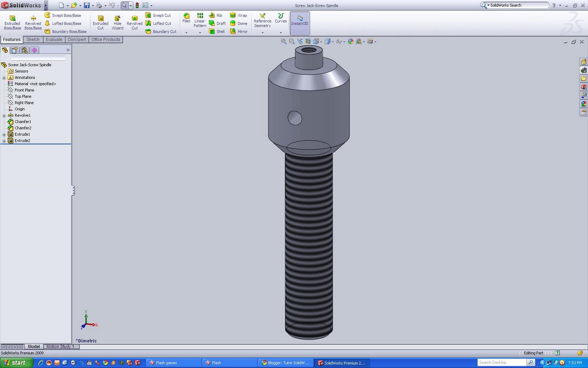Expand the Annotations tree item
Image resolution: width=588 pixels, height=368 pixels.
coord(4,77)
